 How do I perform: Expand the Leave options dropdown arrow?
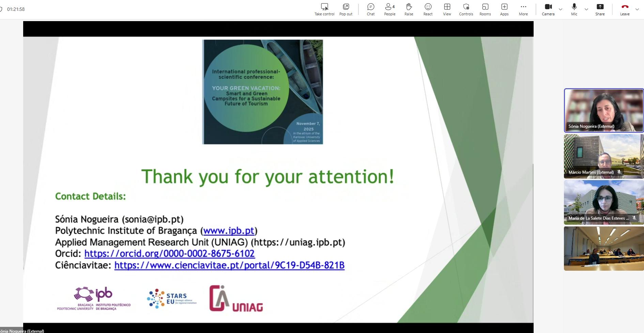(x=637, y=9)
